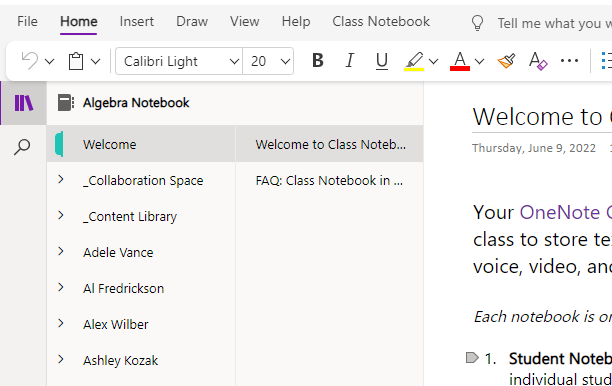Image resolution: width=612 pixels, height=386 pixels.
Task: Open the View tab
Action: click(x=244, y=21)
